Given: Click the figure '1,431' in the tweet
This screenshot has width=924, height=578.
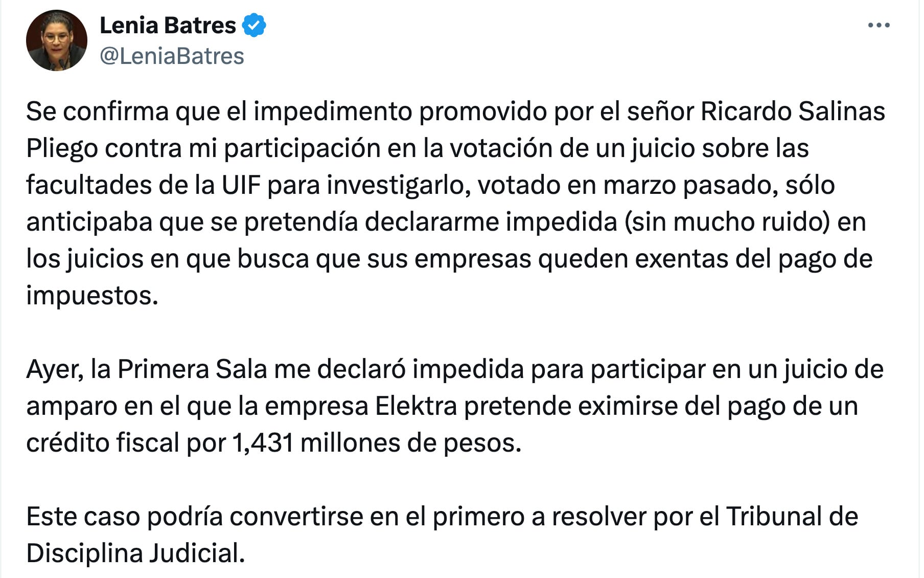Looking at the screenshot, I should (263, 443).
